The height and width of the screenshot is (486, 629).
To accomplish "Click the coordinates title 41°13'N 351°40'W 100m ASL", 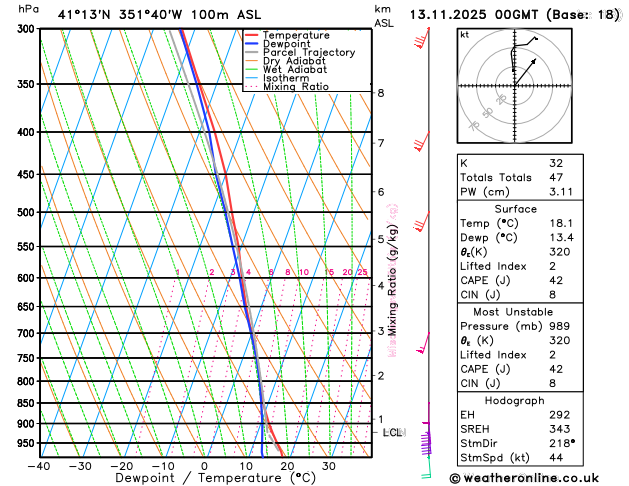I will click(159, 15).
